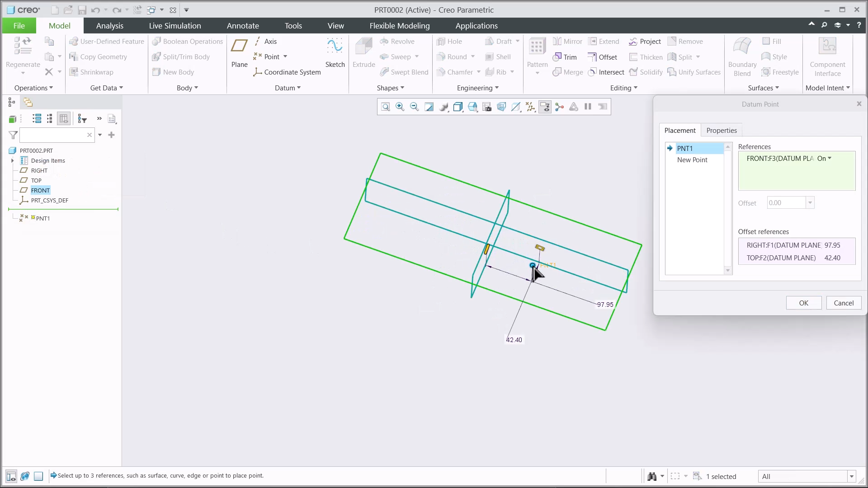The width and height of the screenshot is (868, 488).
Task: Toggle navigator panel display in status bar
Action: coord(11,476)
